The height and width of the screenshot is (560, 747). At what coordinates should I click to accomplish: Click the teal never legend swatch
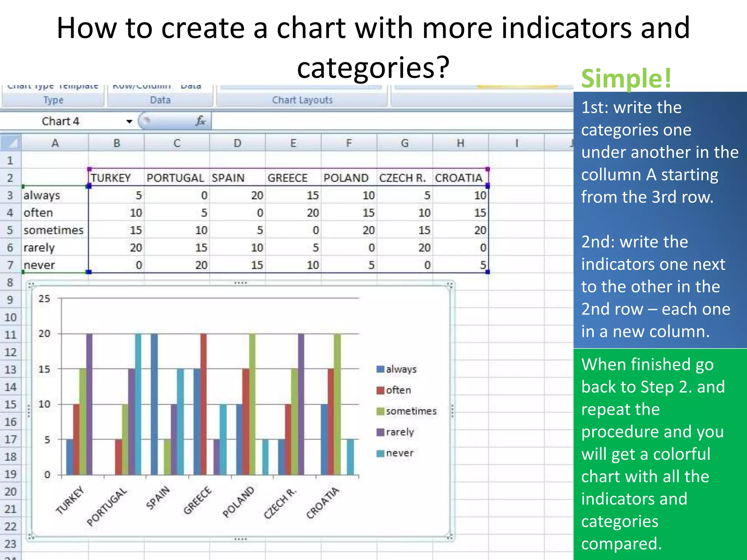(x=380, y=453)
